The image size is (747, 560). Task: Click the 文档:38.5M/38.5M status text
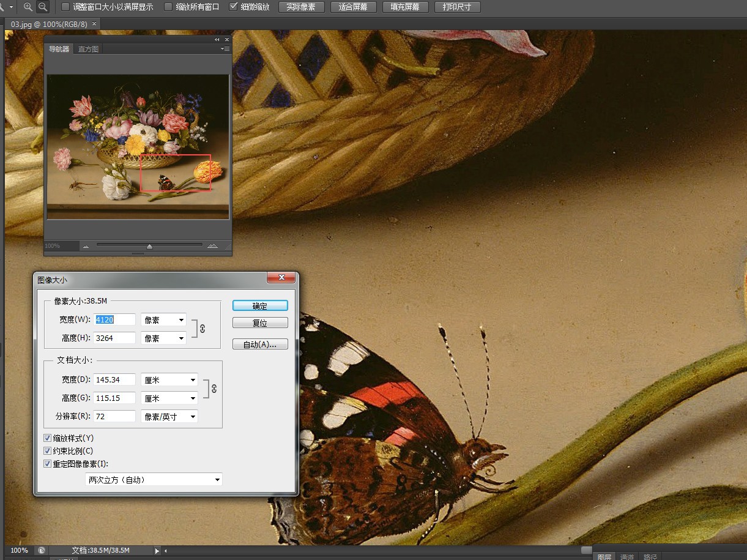[100, 550]
